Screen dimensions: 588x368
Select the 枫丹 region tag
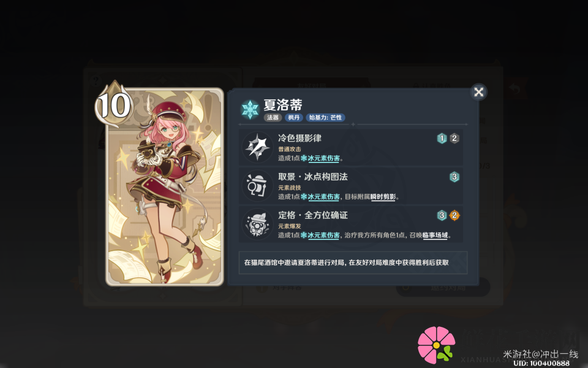(x=293, y=118)
